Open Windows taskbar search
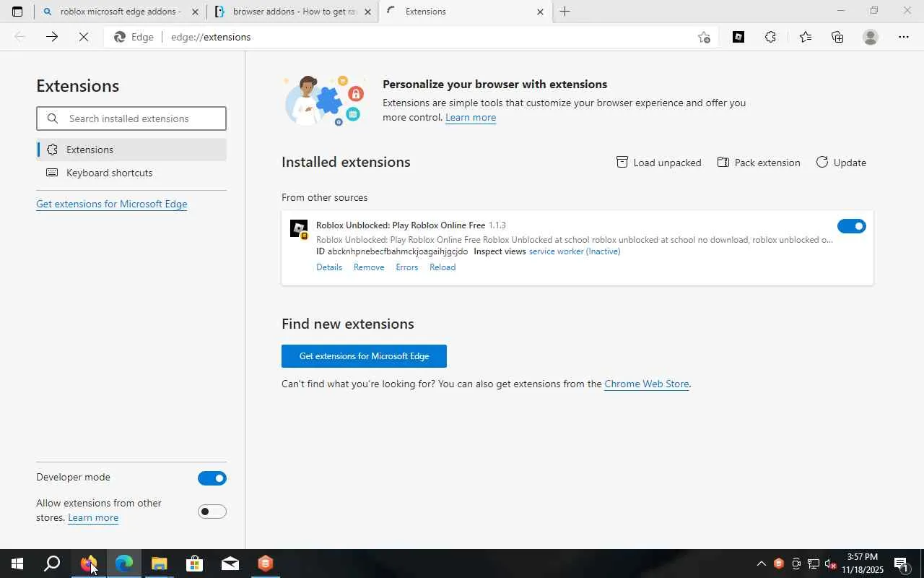 tap(52, 564)
